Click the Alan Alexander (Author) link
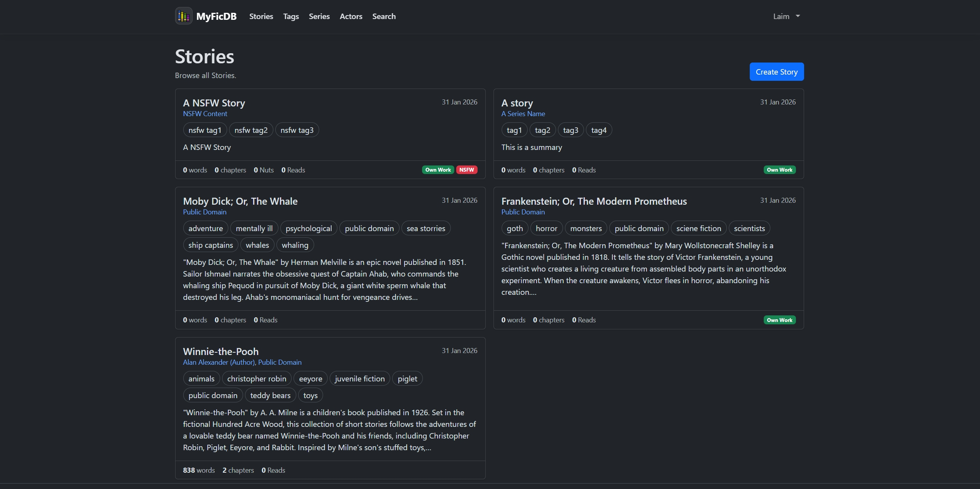The height and width of the screenshot is (489, 980). pos(219,362)
